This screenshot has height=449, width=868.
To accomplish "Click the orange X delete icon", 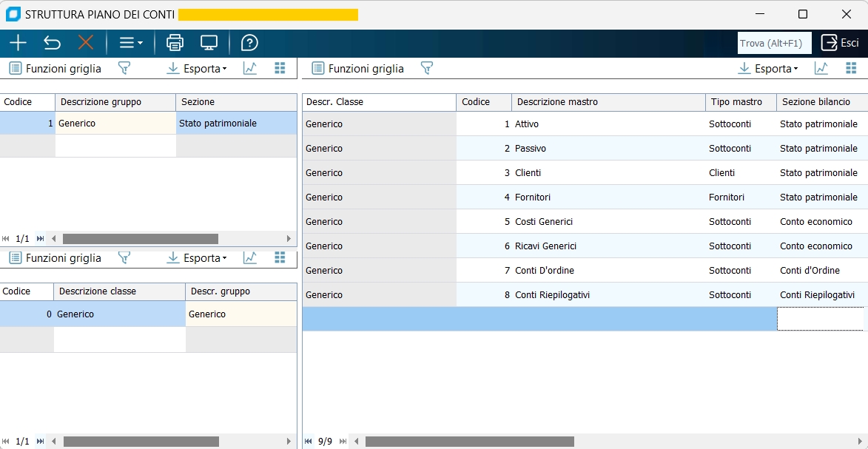I will (x=86, y=43).
